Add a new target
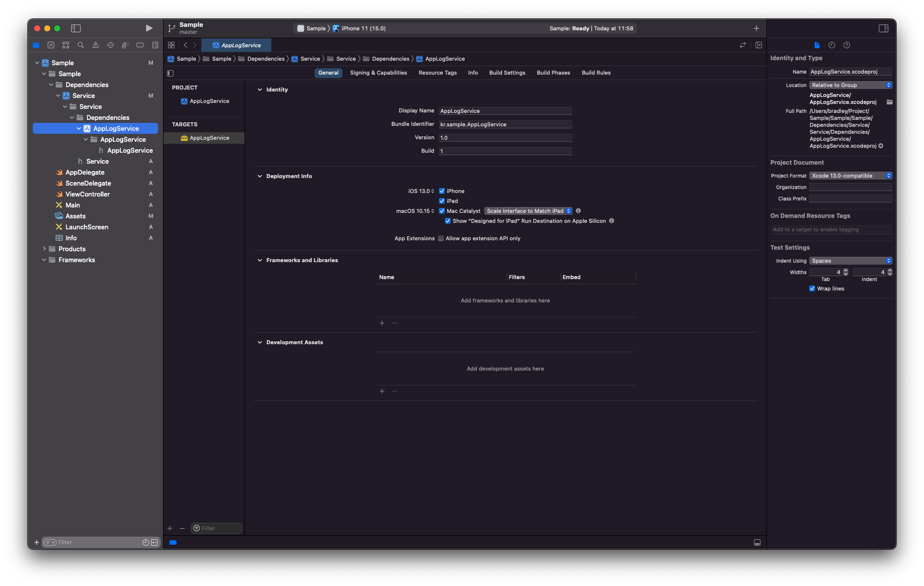Screen dimensions: 924x586 (169, 528)
